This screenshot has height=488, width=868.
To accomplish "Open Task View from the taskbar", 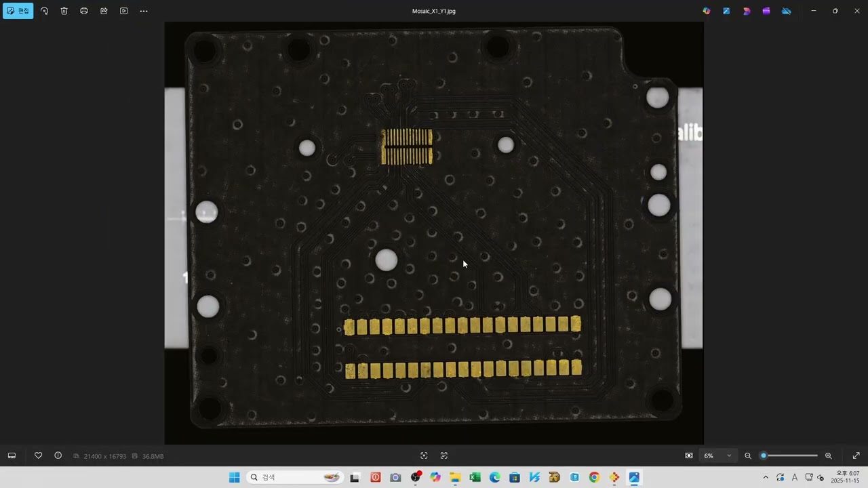I will pyautogui.click(x=354, y=477).
